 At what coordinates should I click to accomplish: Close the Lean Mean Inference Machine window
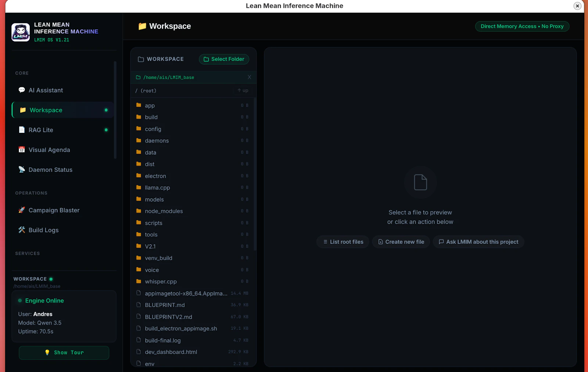(x=577, y=6)
